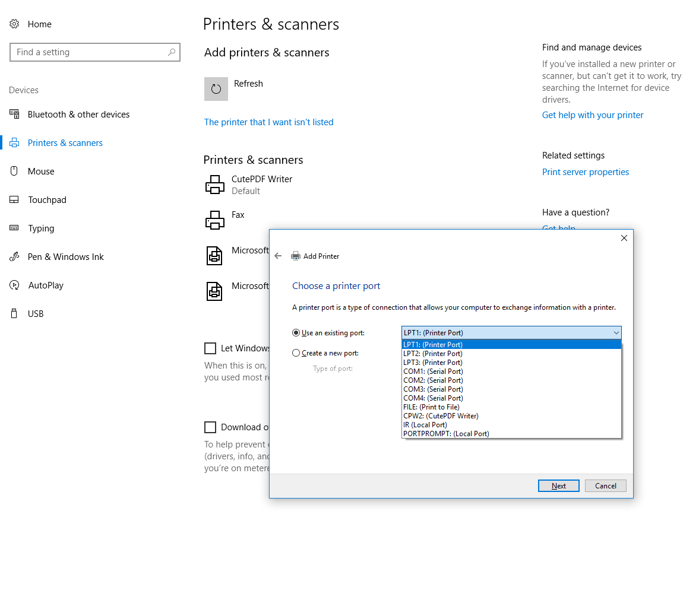The image size is (699, 616).
Task: Select the CutePDF Writer printer icon
Action: (214, 185)
